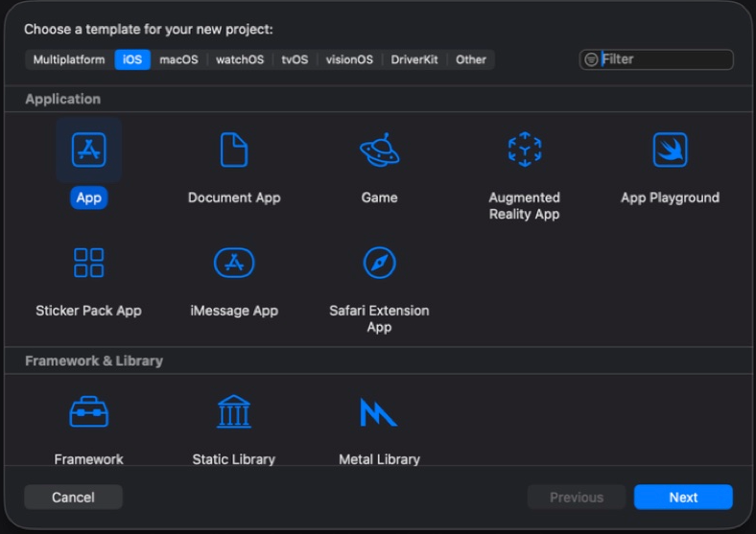Click the highlighted App label

[88, 197]
